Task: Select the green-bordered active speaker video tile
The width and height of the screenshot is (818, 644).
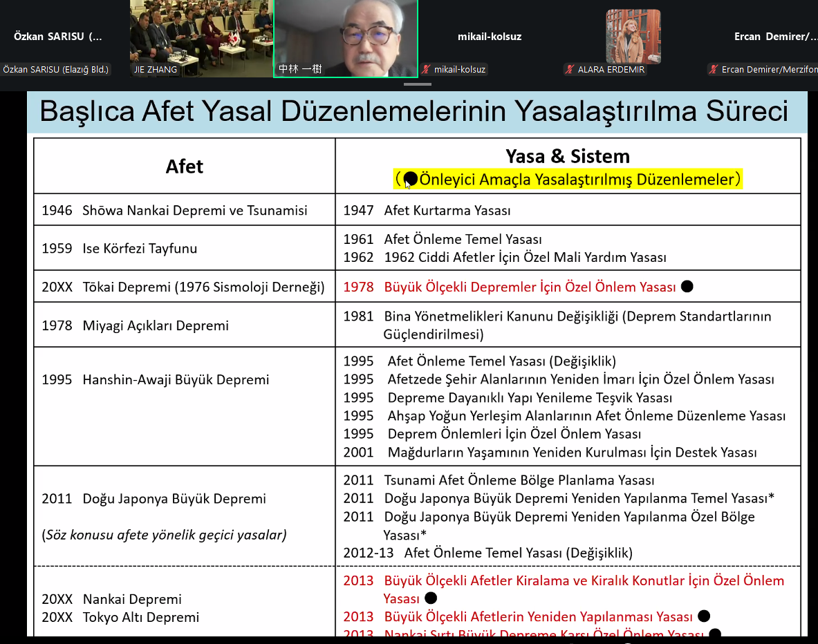Action: click(x=346, y=38)
